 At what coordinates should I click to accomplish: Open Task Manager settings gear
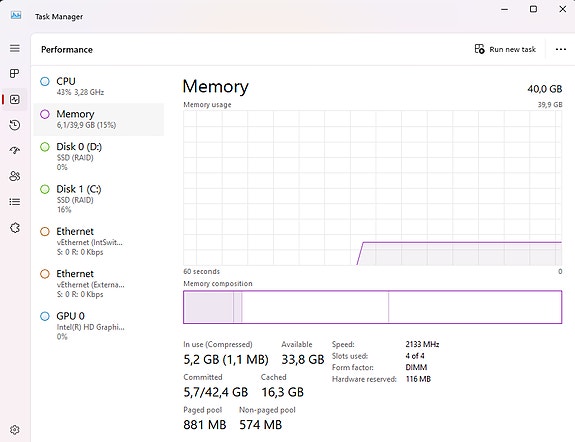[15, 430]
